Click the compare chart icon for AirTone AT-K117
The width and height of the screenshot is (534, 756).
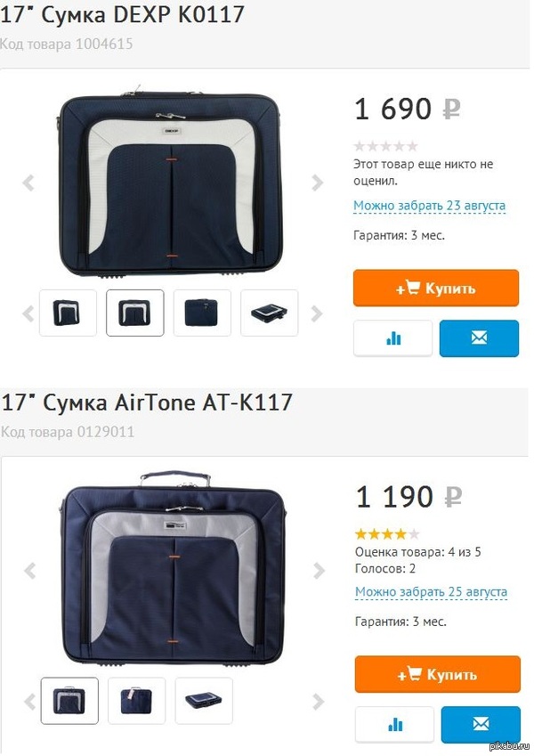click(x=394, y=725)
